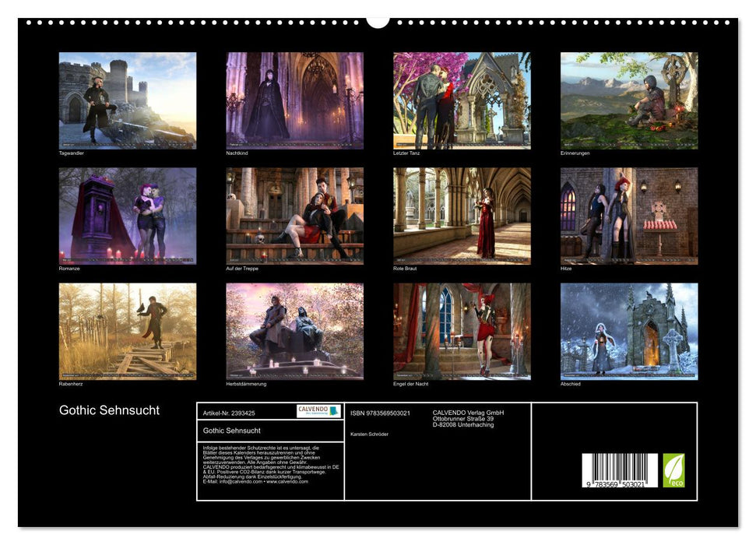Click the Tagwandler caption
This screenshot has width=756, height=545.
coord(72,153)
